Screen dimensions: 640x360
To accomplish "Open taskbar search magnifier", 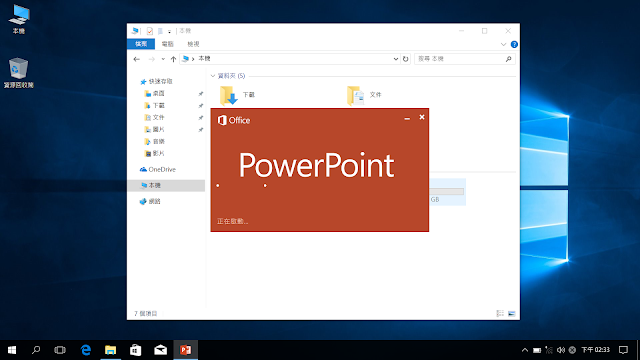I will pos(36,350).
